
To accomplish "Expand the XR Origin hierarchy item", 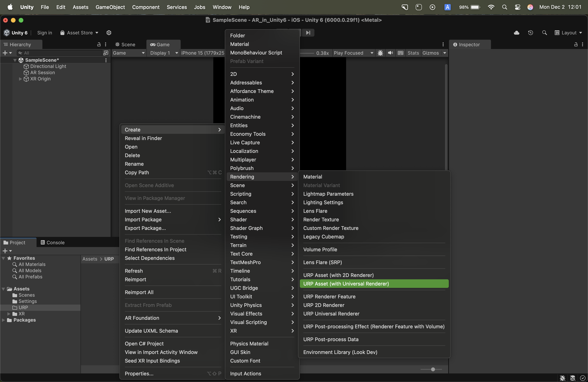I will pos(20,79).
